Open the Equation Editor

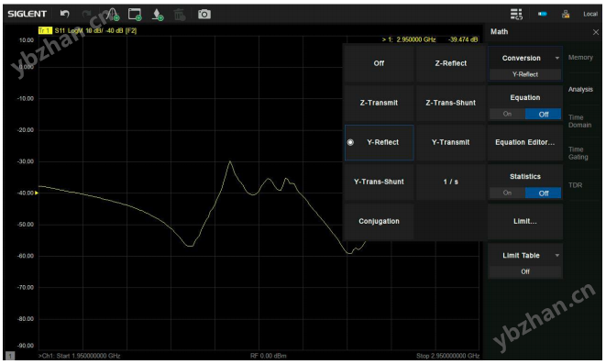(524, 142)
